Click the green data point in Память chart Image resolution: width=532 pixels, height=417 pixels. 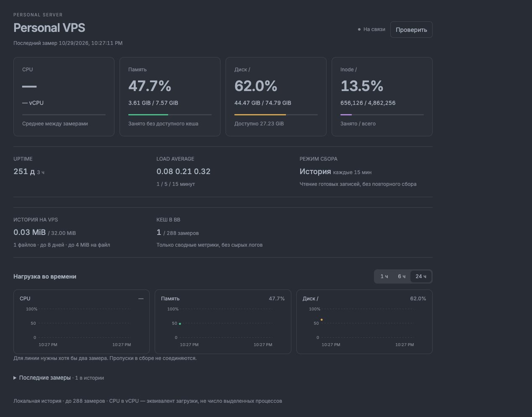180,324
